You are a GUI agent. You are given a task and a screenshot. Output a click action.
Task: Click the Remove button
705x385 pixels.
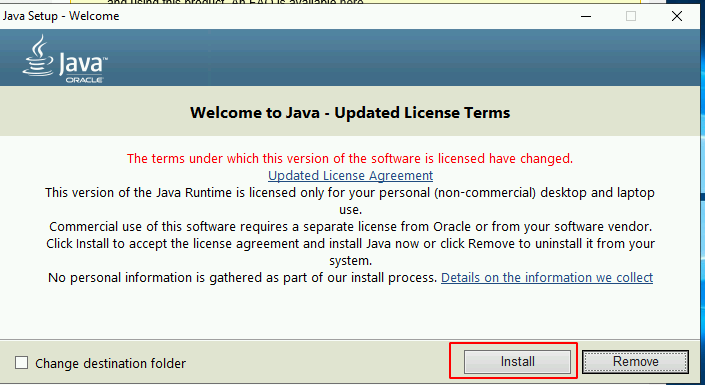[635, 362]
